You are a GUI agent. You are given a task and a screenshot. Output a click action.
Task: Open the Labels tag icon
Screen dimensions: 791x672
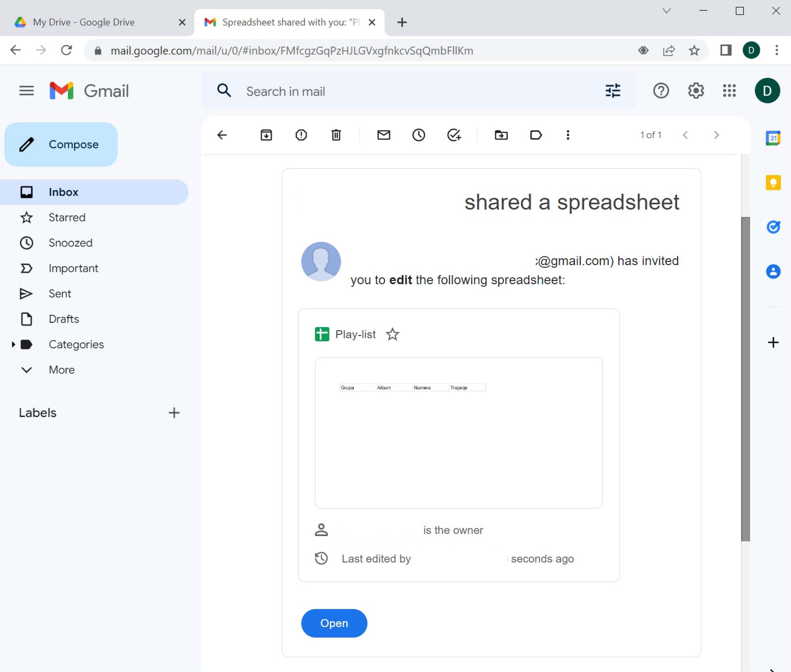pos(536,135)
